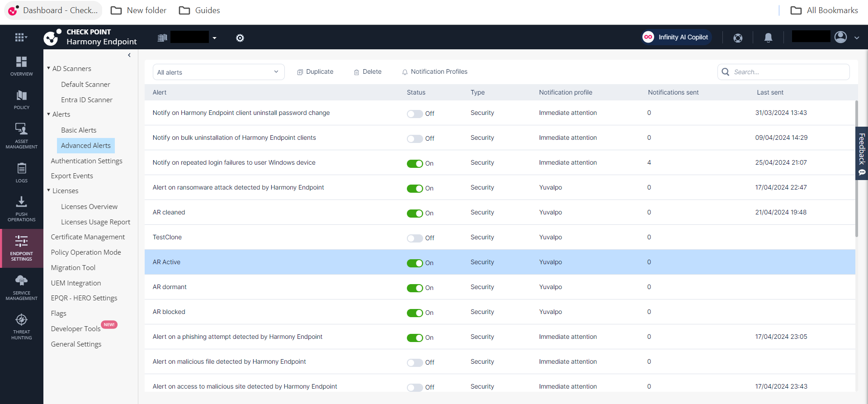
Task: Go to Policy in the sidebar
Action: [x=21, y=100]
